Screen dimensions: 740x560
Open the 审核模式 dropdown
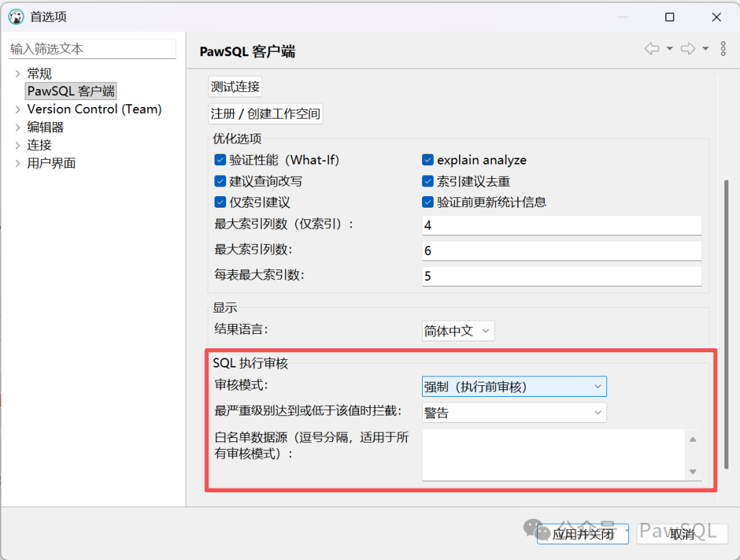514,387
